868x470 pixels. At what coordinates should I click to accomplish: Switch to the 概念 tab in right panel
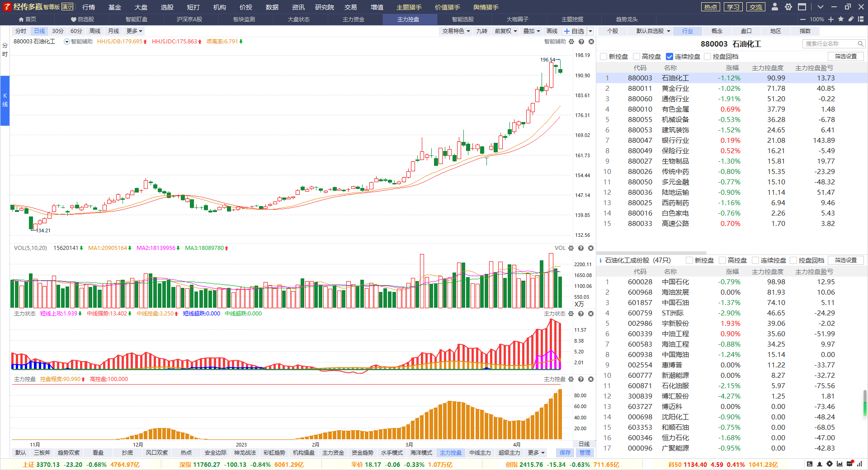coord(717,31)
